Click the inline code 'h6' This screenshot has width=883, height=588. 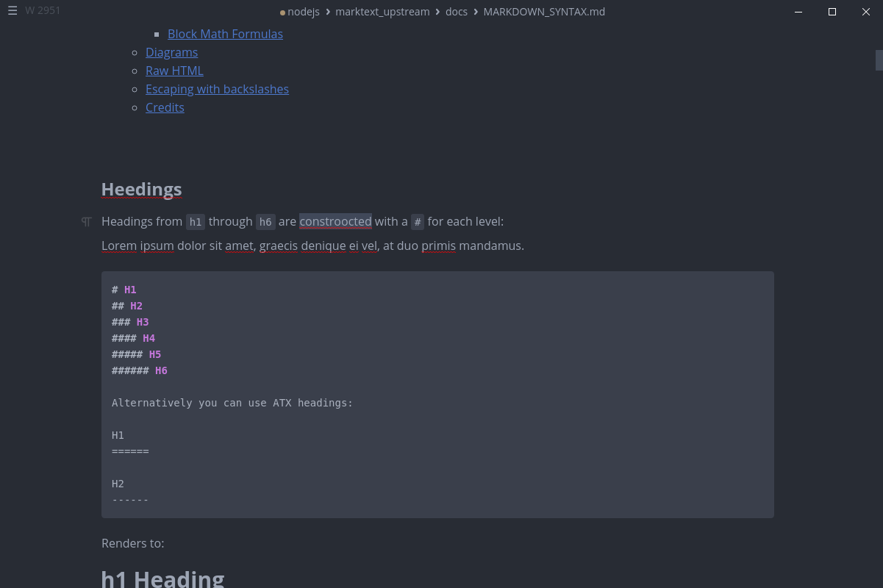pyautogui.click(x=265, y=222)
